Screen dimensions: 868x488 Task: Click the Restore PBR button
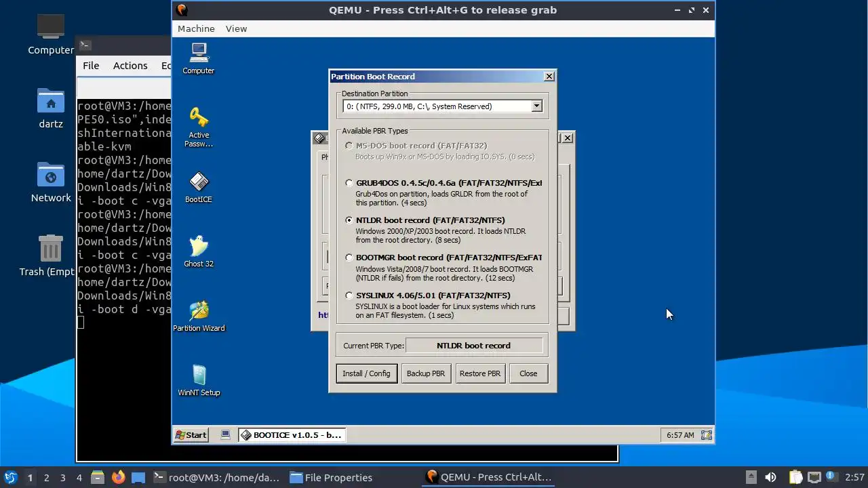coord(480,373)
